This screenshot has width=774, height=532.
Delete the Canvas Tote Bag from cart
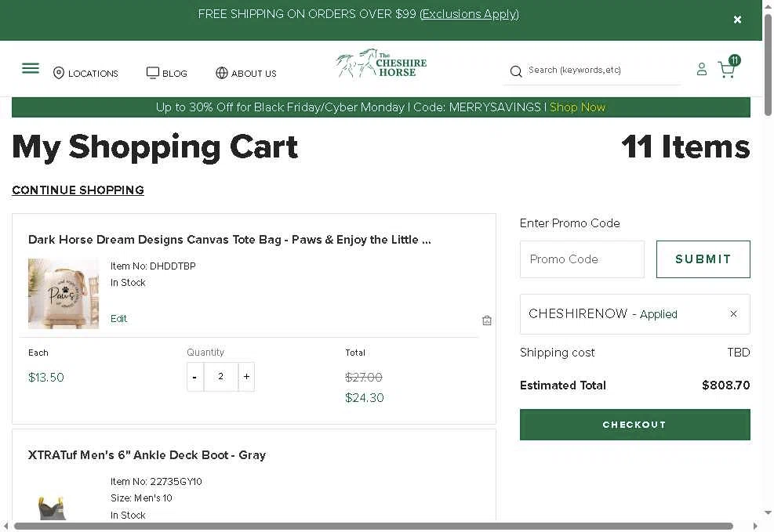(487, 320)
